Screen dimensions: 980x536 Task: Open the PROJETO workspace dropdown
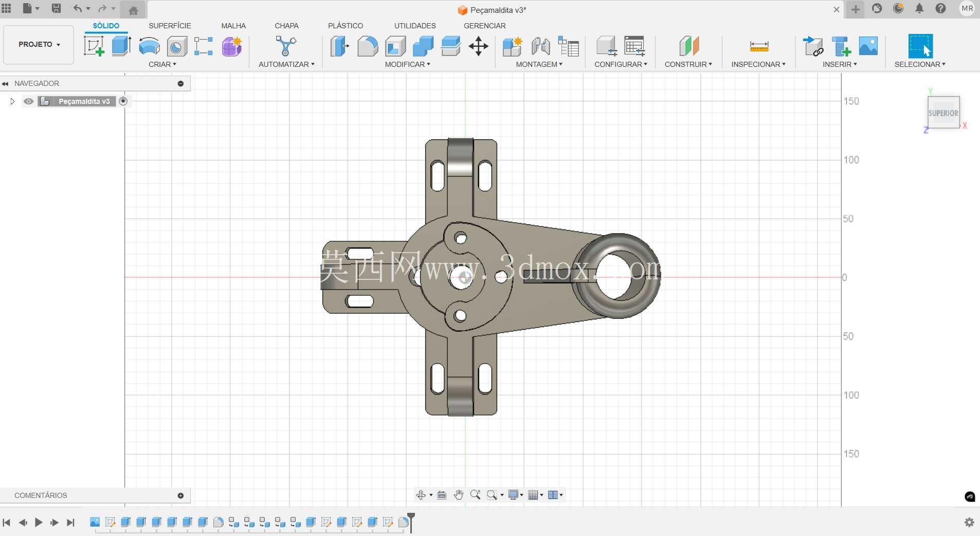tap(39, 45)
